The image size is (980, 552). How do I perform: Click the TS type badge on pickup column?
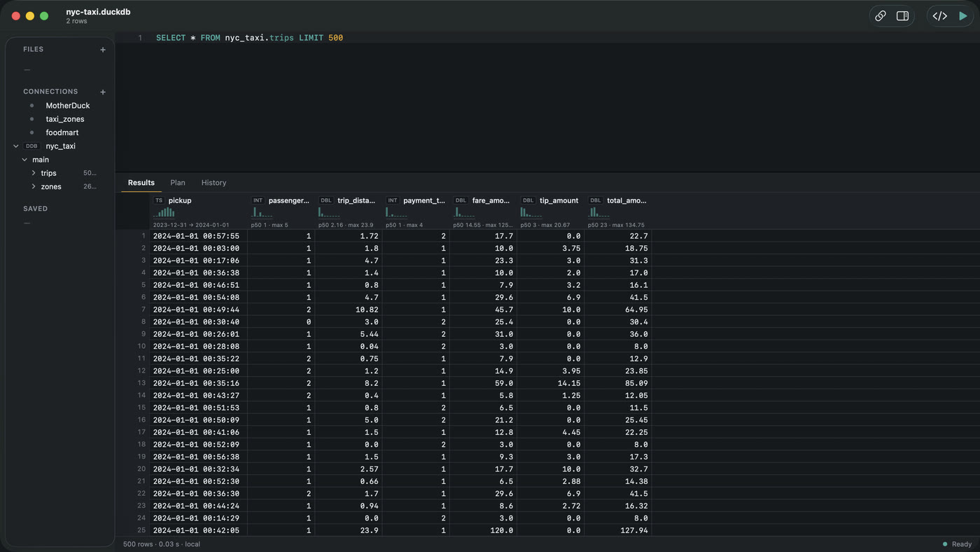pyautogui.click(x=159, y=200)
